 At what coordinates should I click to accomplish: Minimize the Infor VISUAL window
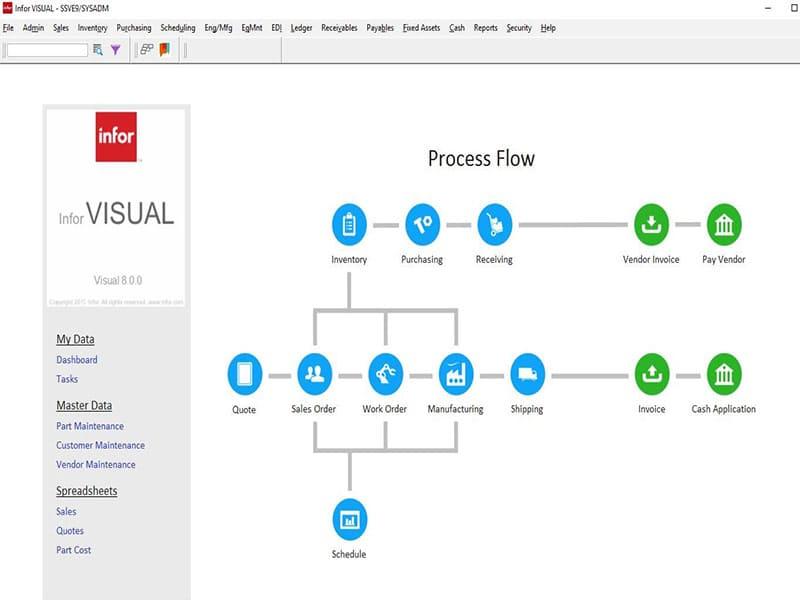pos(768,8)
